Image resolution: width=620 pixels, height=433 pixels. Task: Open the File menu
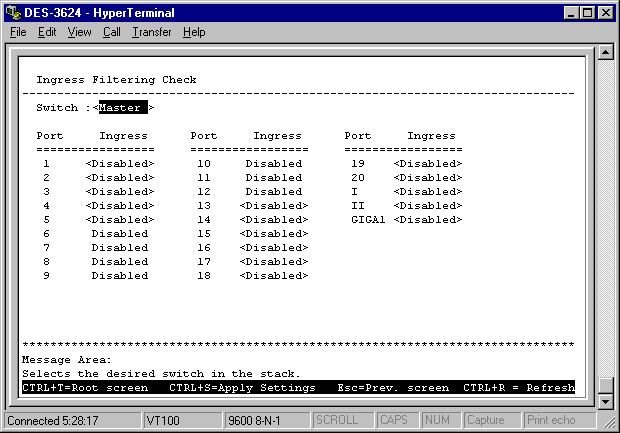point(18,32)
